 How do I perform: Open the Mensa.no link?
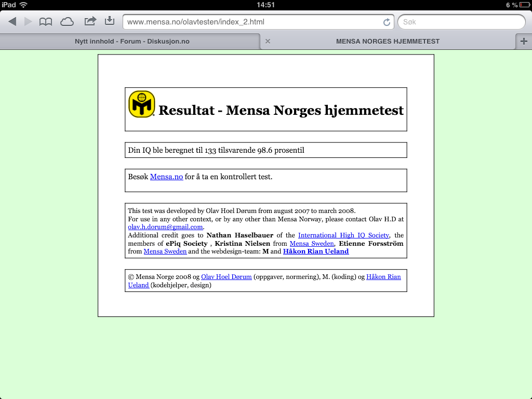point(166,177)
